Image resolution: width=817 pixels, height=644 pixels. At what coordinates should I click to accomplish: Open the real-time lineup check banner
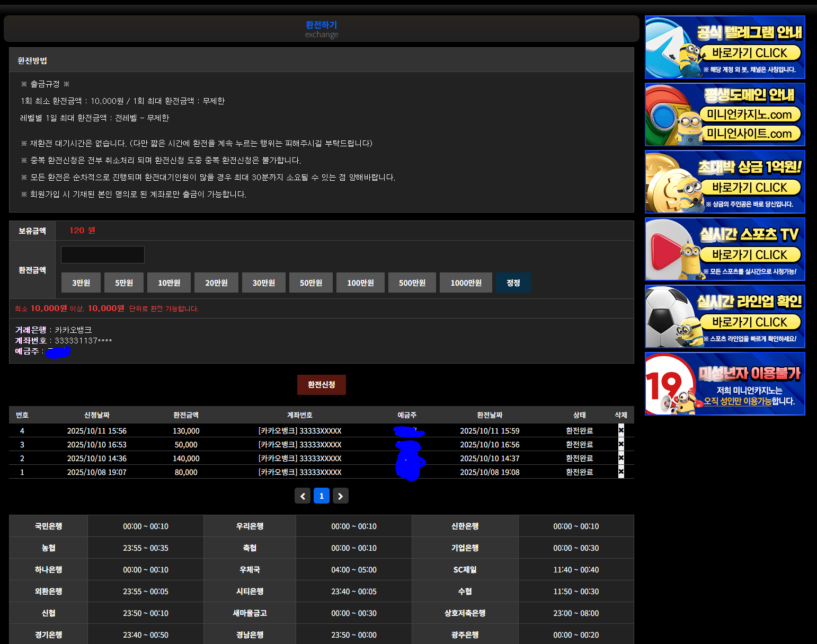[724, 316]
